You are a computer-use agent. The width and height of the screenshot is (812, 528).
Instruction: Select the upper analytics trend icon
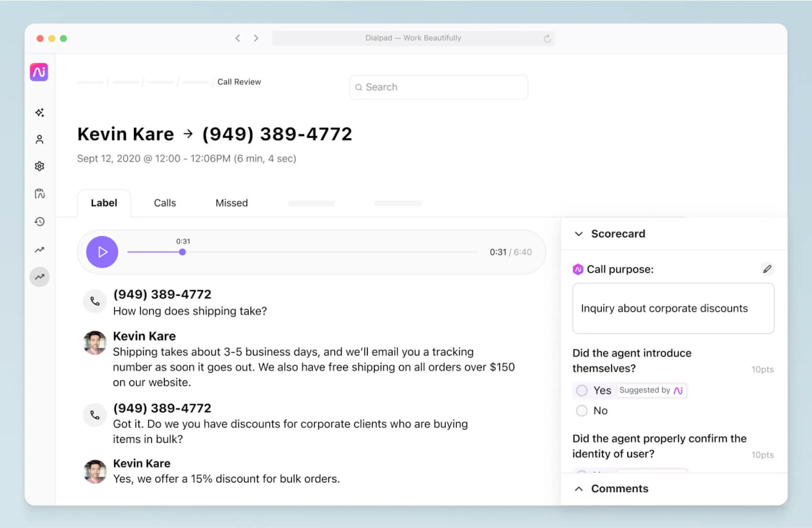click(39, 249)
